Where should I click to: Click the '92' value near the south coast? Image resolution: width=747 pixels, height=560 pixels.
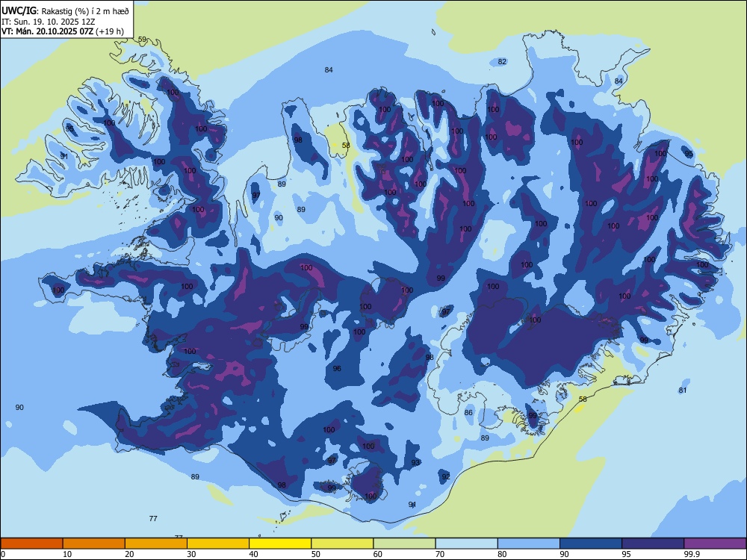pyautogui.click(x=446, y=476)
